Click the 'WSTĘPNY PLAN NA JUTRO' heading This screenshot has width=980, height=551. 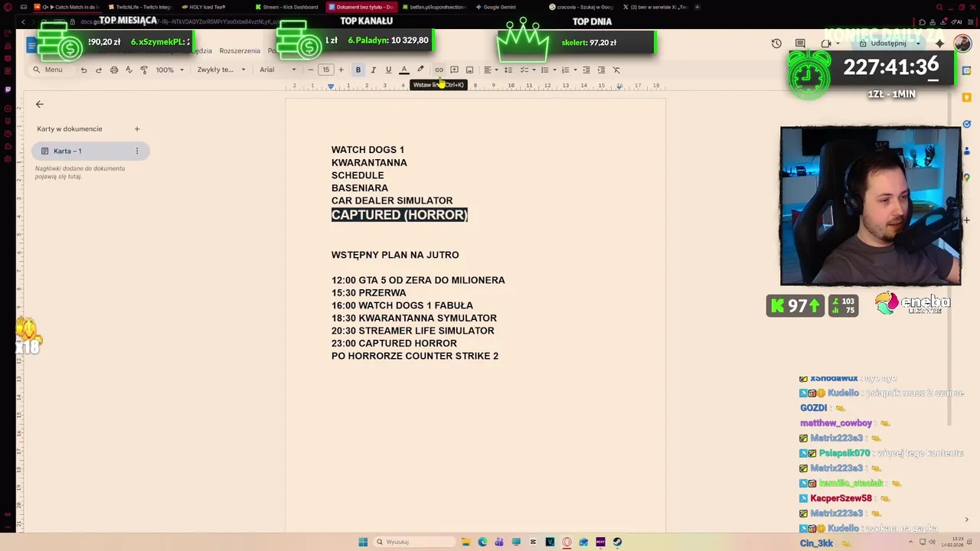click(x=395, y=255)
